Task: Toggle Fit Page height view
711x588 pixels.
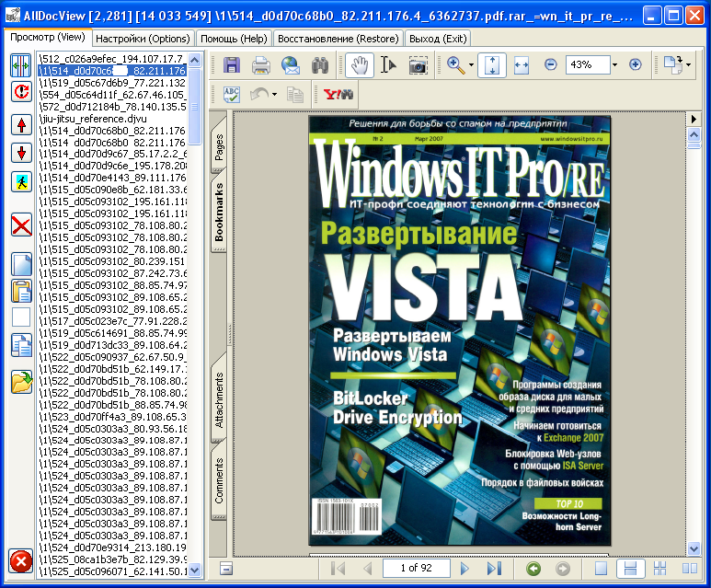Action: pyautogui.click(x=492, y=65)
